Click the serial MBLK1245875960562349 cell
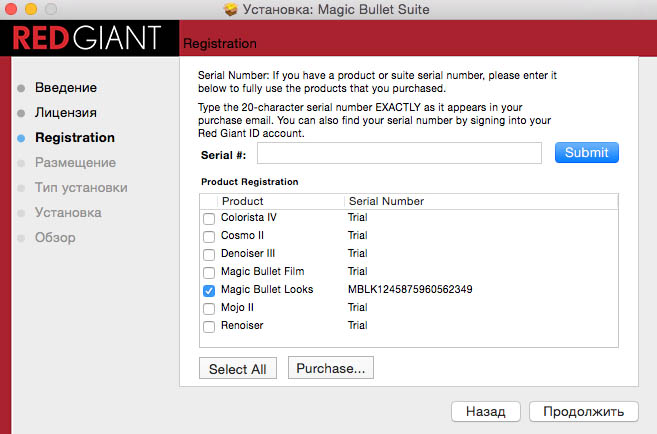The height and width of the screenshot is (434, 657). coord(410,289)
